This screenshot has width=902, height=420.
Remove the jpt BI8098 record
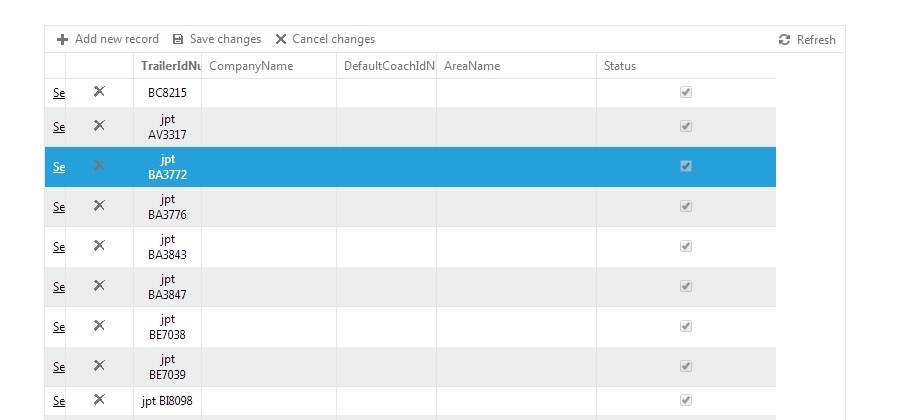[x=99, y=400]
